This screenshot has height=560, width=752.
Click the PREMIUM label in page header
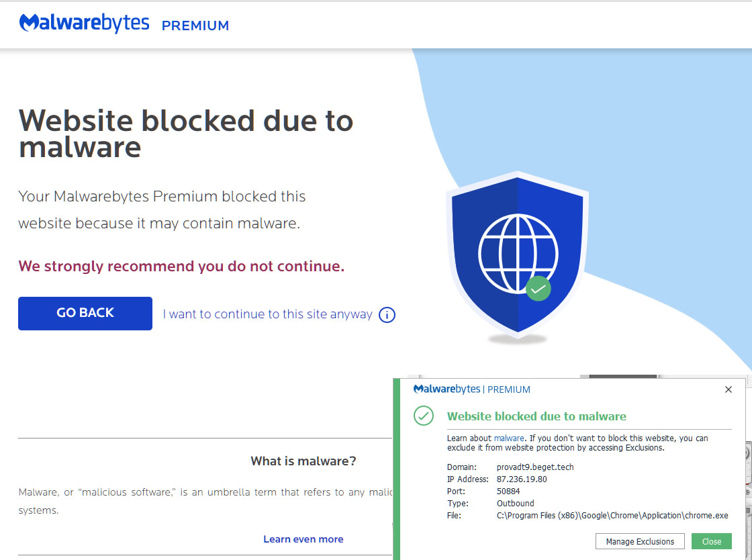(195, 26)
